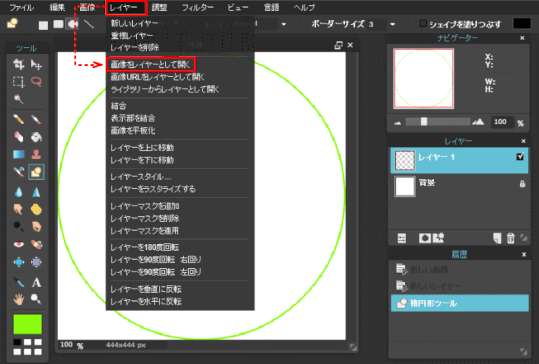Open the mode dropdown arrow left of ボーダーサイズ
The image size is (539, 364).
click(284, 24)
